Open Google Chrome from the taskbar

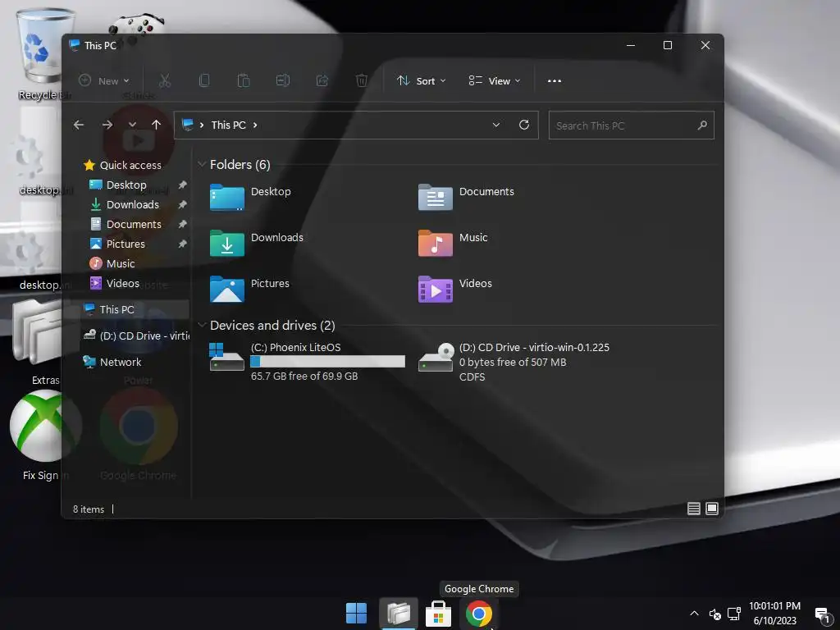click(479, 614)
